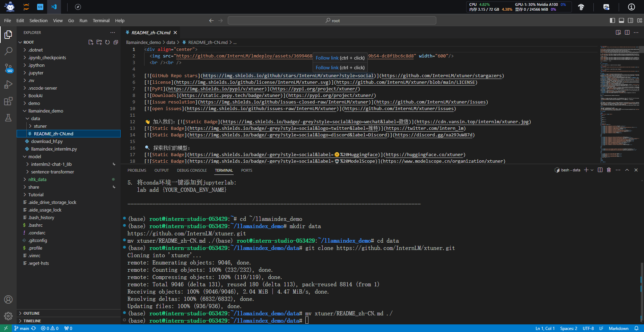
Task: Open Run and Debug view
Action: click(8, 84)
